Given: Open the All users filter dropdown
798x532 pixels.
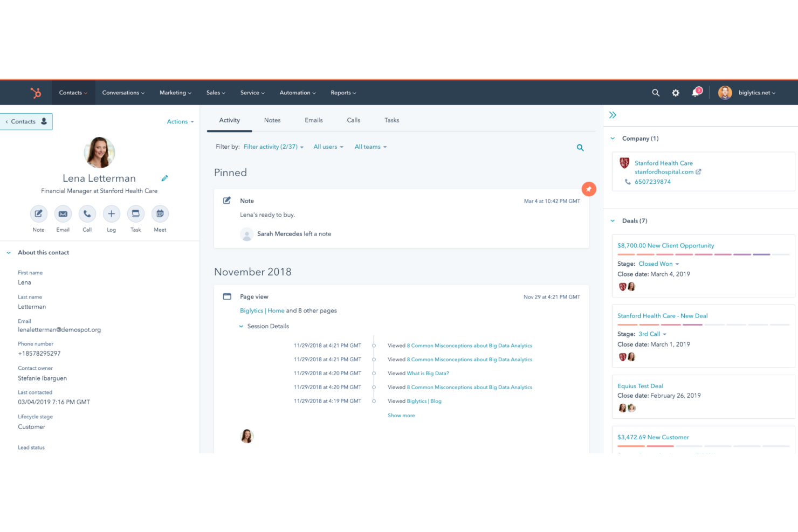Looking at the screenshot, I should (328, 147).
